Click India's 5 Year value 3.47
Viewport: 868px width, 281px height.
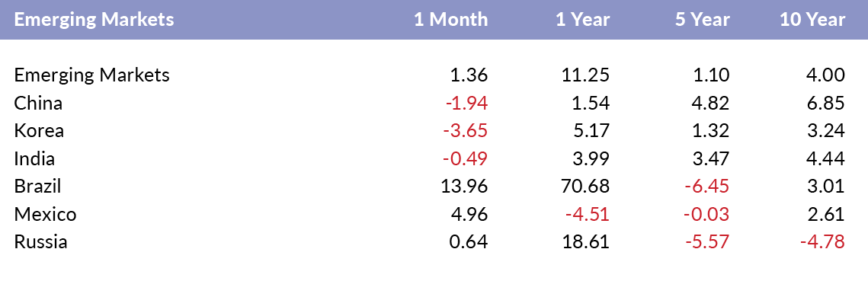point(711,158)
